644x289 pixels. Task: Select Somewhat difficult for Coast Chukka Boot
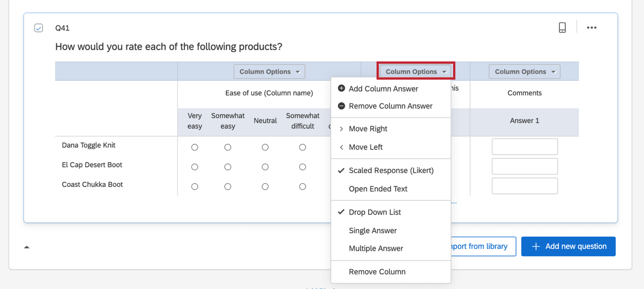tap(302, 187)
